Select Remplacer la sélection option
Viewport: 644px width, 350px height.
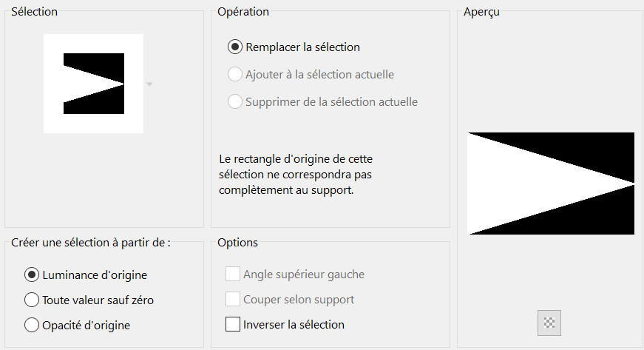point(235,47)
